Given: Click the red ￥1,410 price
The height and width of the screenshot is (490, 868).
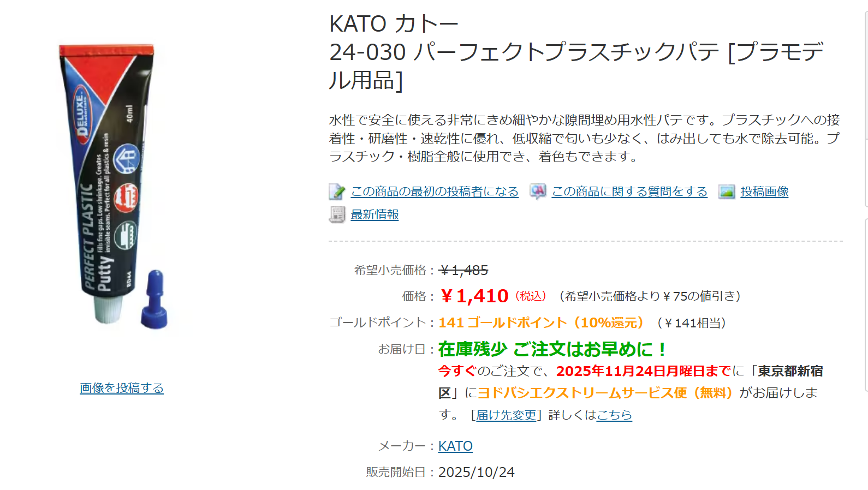Looking at the screenshot, I should point(474,296).
